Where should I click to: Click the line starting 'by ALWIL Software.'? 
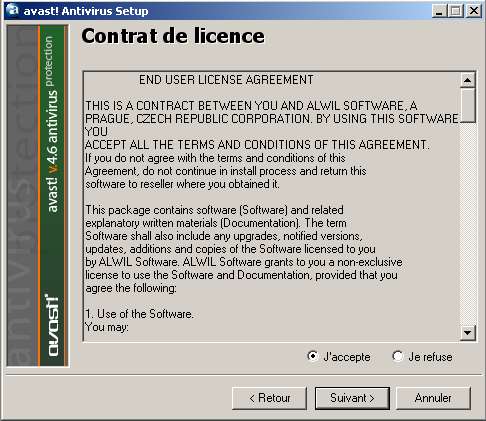244,262
